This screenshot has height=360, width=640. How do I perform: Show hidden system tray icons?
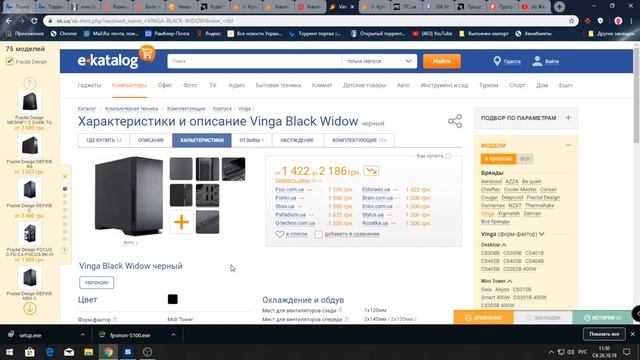[551, 352]
